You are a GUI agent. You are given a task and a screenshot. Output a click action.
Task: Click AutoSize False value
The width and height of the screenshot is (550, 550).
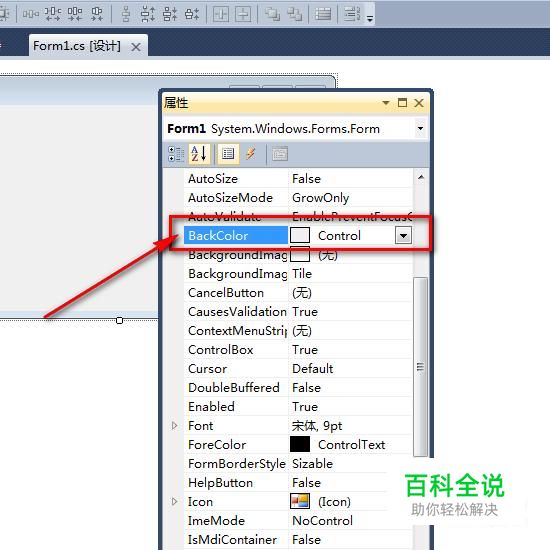(x=306, y=179)
